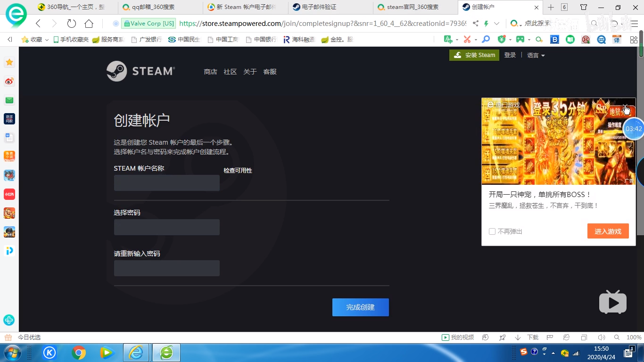Focus the 请重新输入密码 field

167,268
